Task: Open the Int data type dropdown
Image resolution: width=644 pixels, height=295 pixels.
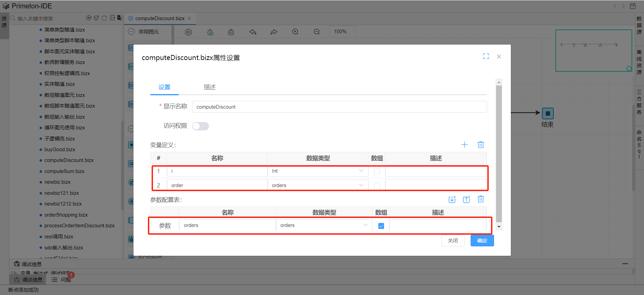Action: click(317, 171)
